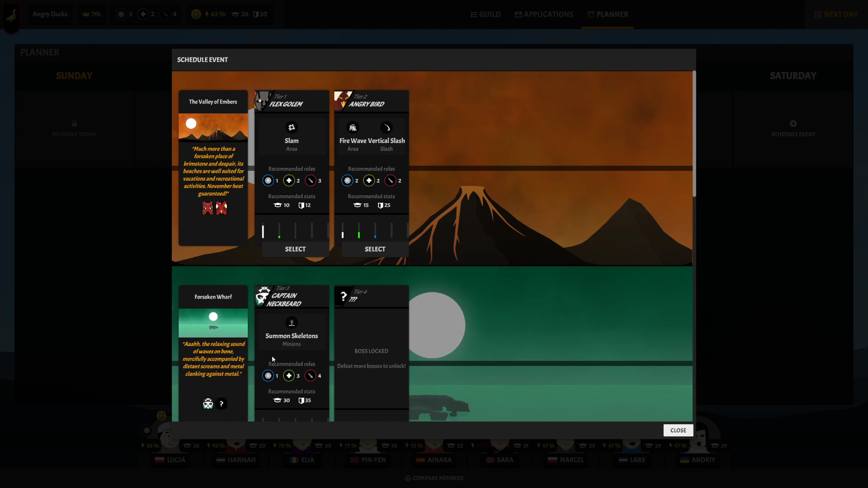Click the locked Tier 4 boss portrait
This screenshot has width=868, height=488.
344,296
